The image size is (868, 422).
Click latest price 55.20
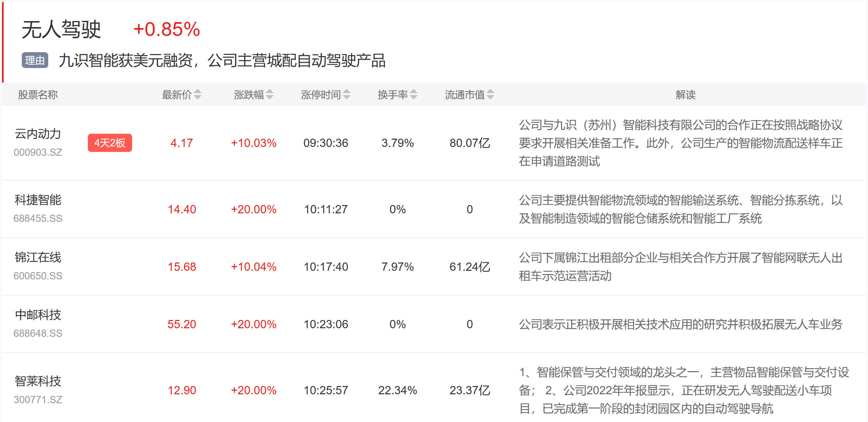182,324
